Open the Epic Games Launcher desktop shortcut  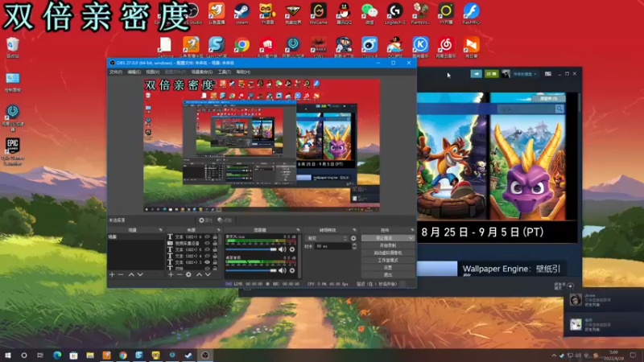13,151
